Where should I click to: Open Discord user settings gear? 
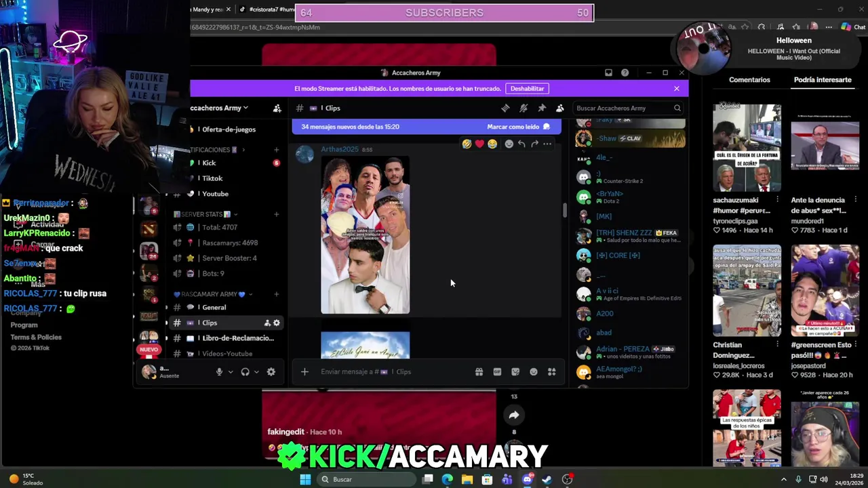(271, 371)
